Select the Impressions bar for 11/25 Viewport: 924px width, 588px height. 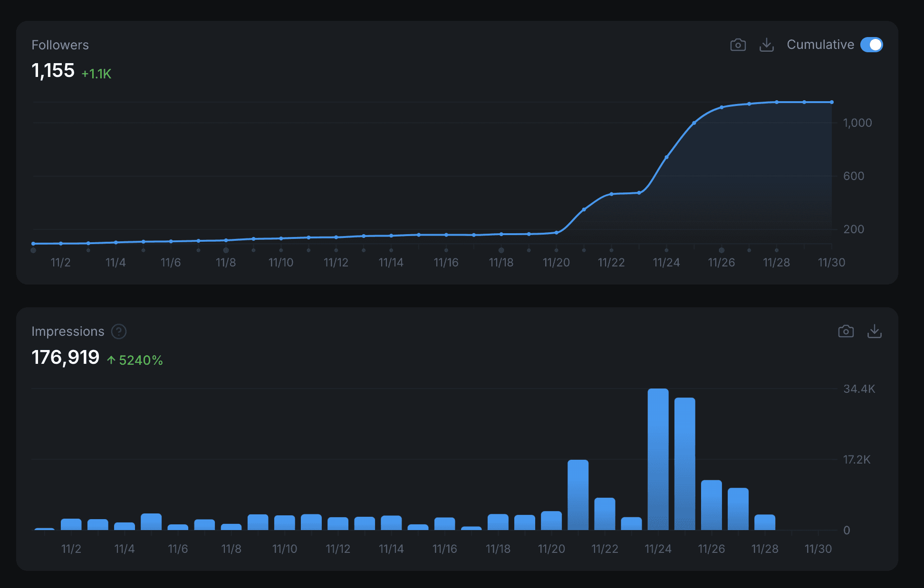click(684, 464)
